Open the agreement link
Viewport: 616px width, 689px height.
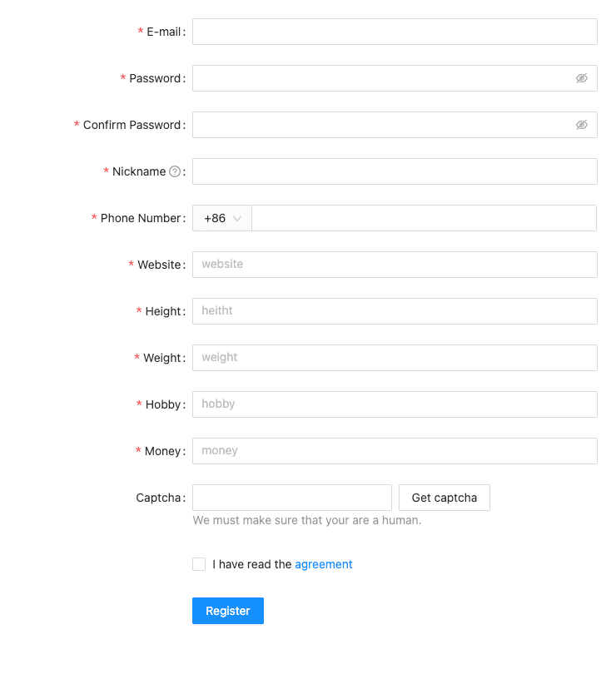324,564
